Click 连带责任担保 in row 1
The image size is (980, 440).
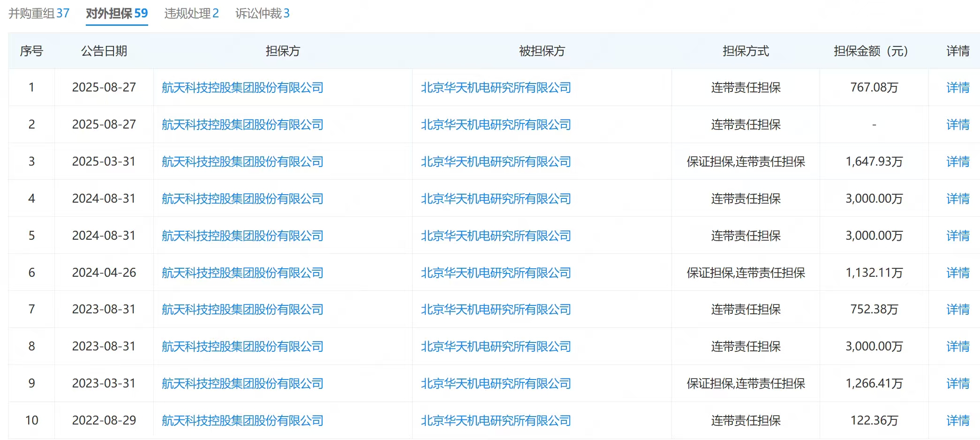click(x=746, y=88)
